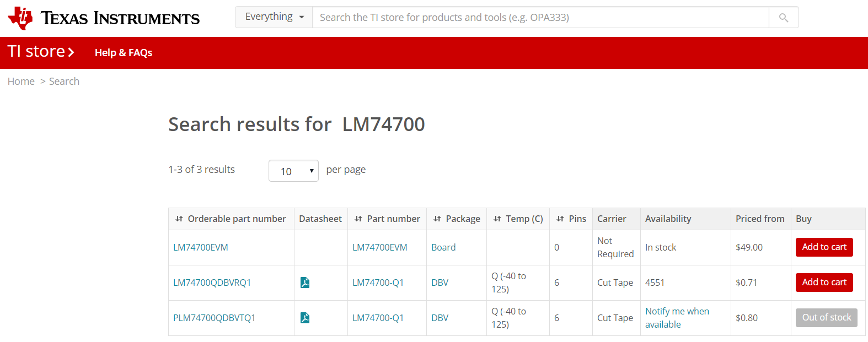Go to Home breadcrumb
Image resolution: width=868 pixels, height=342 pixels.
(21, 82)
